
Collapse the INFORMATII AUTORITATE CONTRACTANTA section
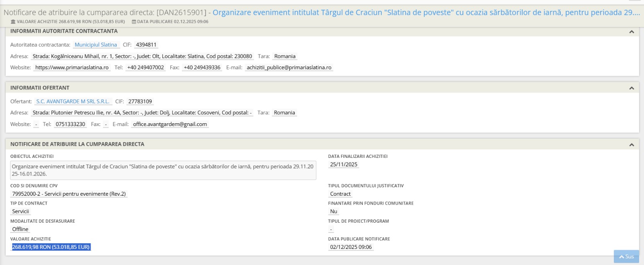631,32
